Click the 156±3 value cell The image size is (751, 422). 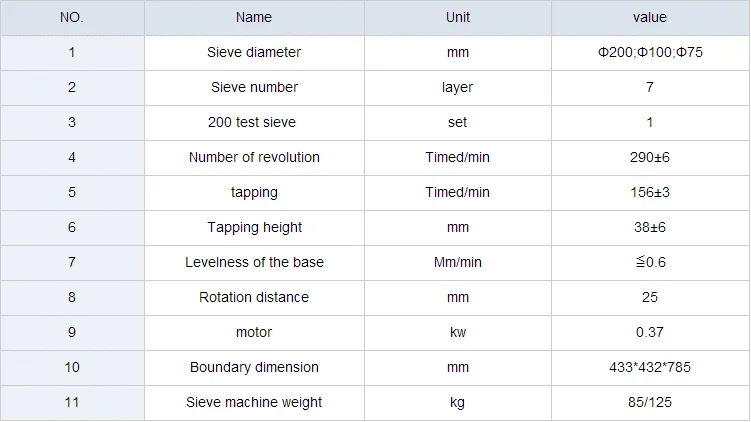point(649,192)
